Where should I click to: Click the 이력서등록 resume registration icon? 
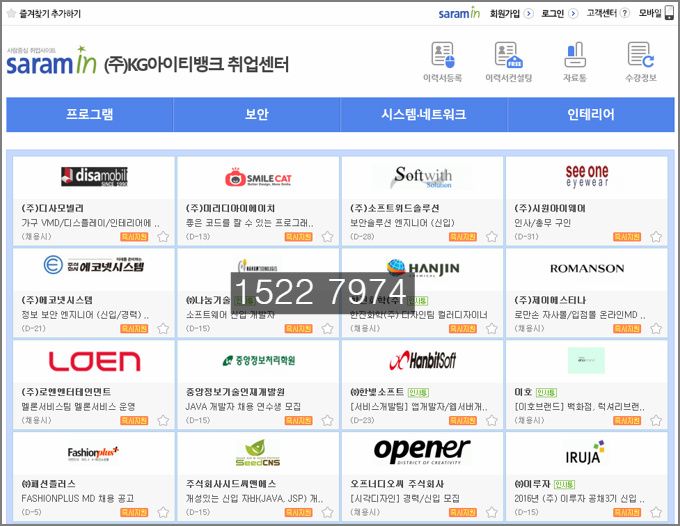tap(443, 55)
